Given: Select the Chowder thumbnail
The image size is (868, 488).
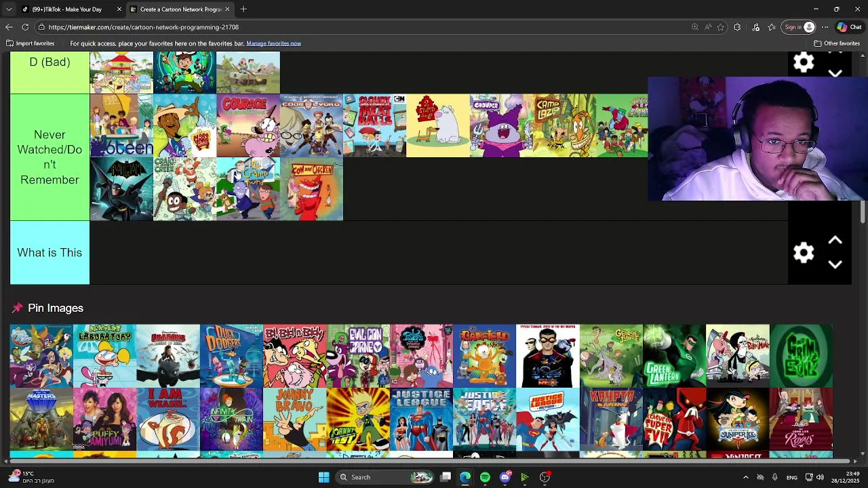Looking at the screenshot, I should 501,125.
